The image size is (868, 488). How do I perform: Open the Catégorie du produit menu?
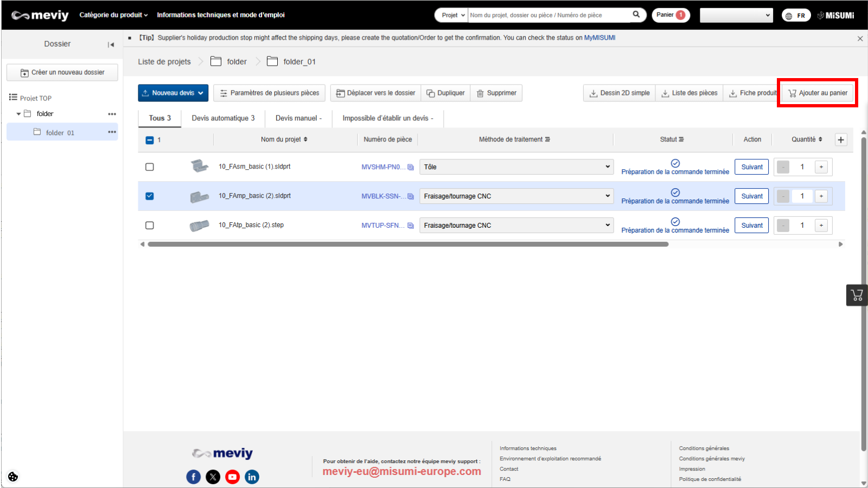pos(113,15)
